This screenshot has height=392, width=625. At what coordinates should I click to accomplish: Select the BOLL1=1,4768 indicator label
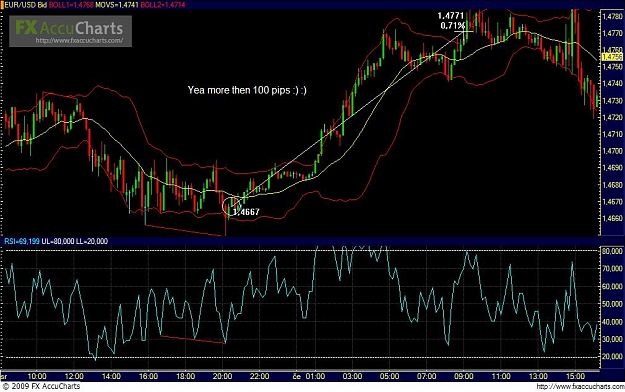coord(71,5)
